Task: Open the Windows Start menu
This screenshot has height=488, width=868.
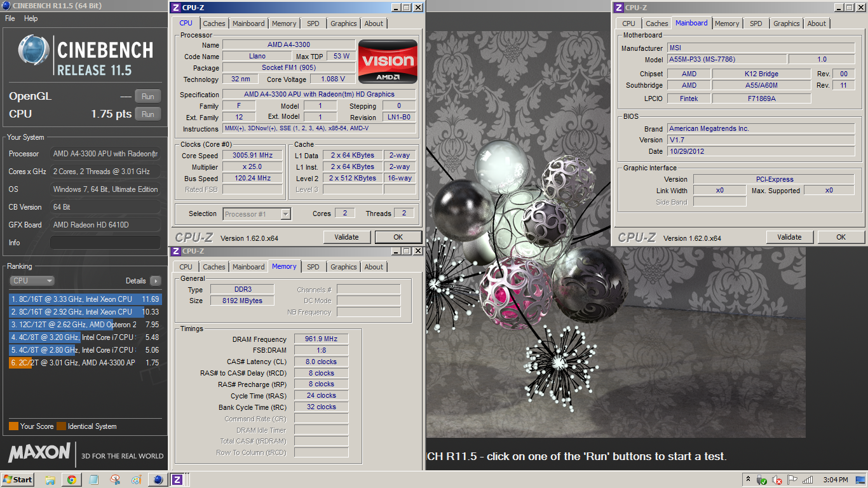Action: pyautogui.click(x=18, y=480)
